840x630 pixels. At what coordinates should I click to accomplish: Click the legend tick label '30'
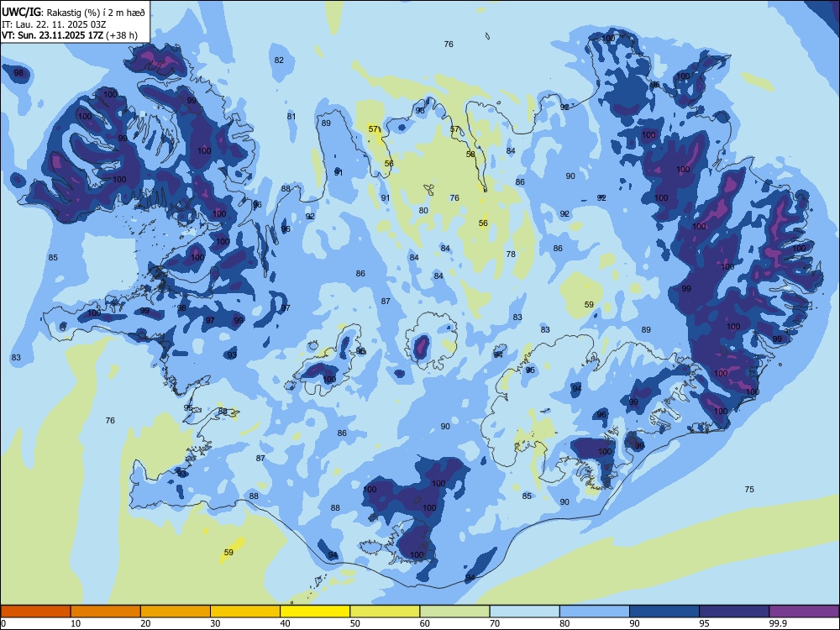(215, 623)
